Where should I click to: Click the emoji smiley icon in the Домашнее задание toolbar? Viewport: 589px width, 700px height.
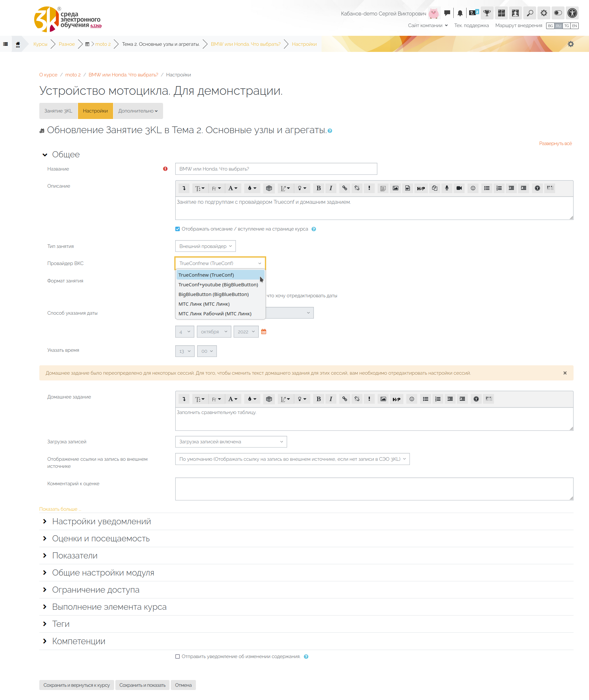pos(412,399)
